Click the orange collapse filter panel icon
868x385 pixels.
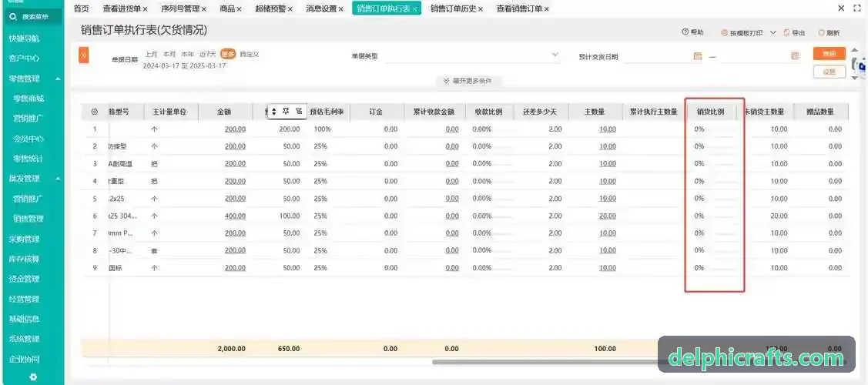point(84,55)
